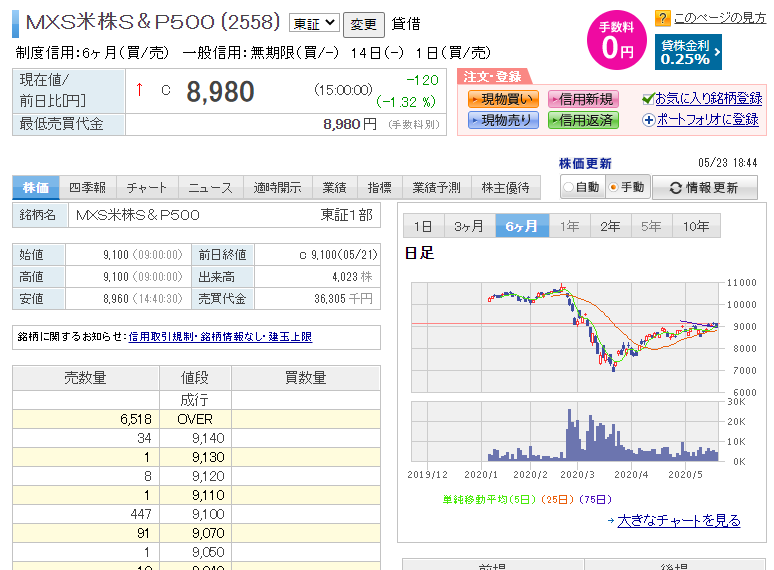774x570 pixels.
Task: Click the volume bar chart
Action: (565, 431)
